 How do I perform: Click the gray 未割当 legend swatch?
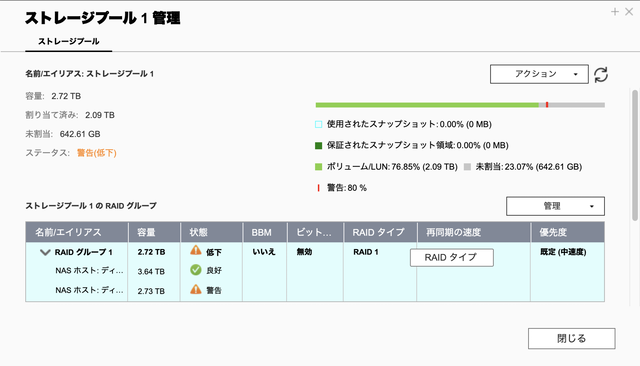point(468,166)
